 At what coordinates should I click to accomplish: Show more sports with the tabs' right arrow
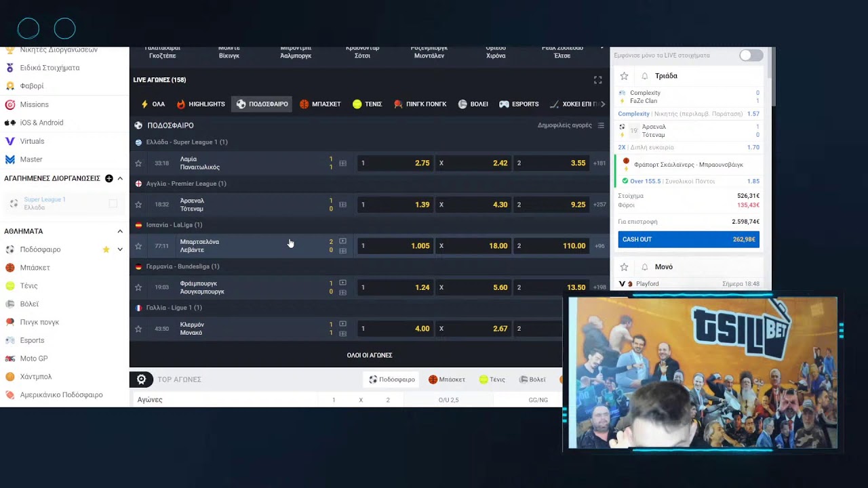pos(603,104)
